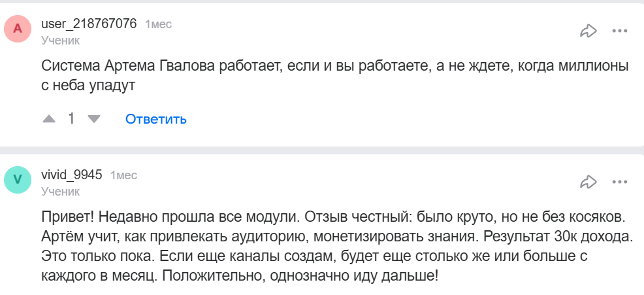Open more options for user_218767076 comment
This screenshot has height=295, width=644.
(619, 31)
